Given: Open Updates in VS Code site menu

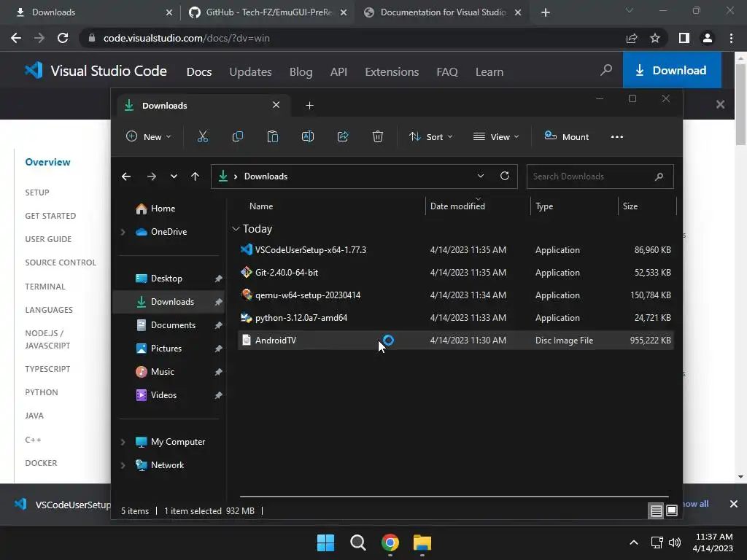Looking at the screenshot, I should tap(251, 72).
